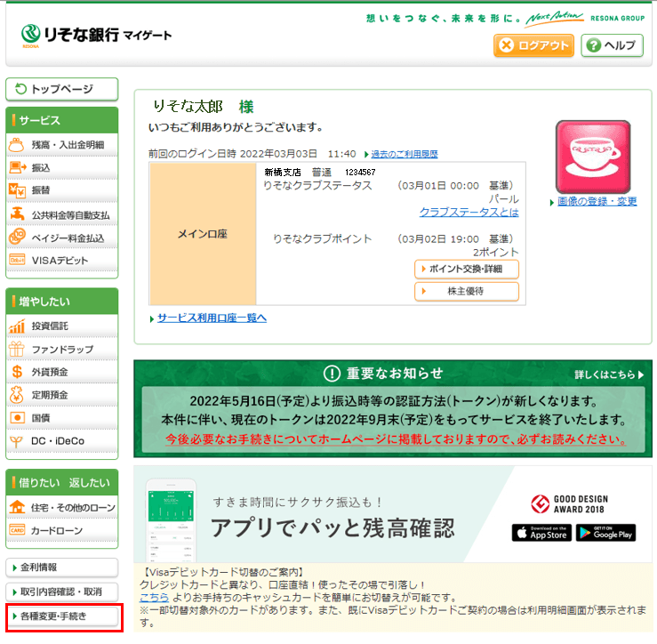657x644 pixels.
Task: Click the VISAデビット Debit card icon
Action: (x=17, y=260)
